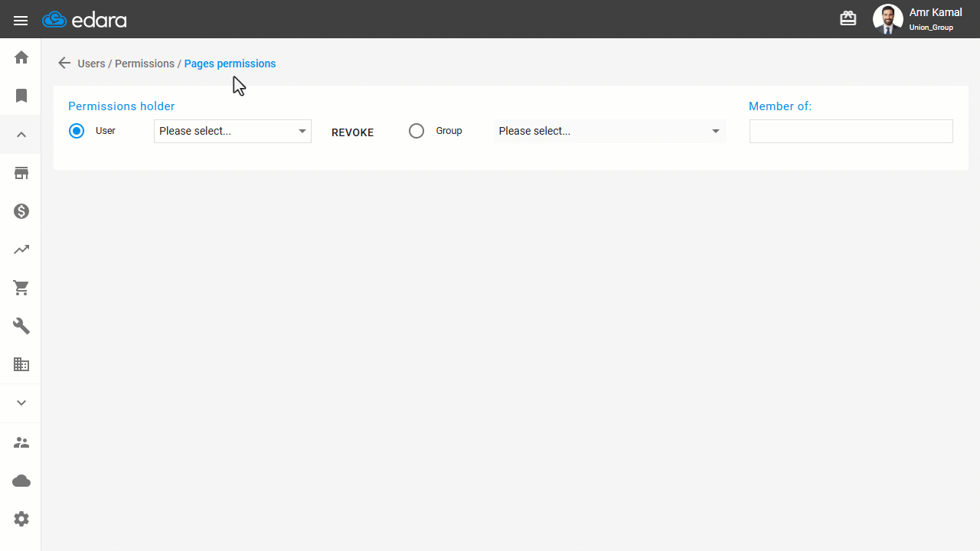980x551 pixels.
Task: Go to Home in the sidebar
Action: [x=21, y=57]
